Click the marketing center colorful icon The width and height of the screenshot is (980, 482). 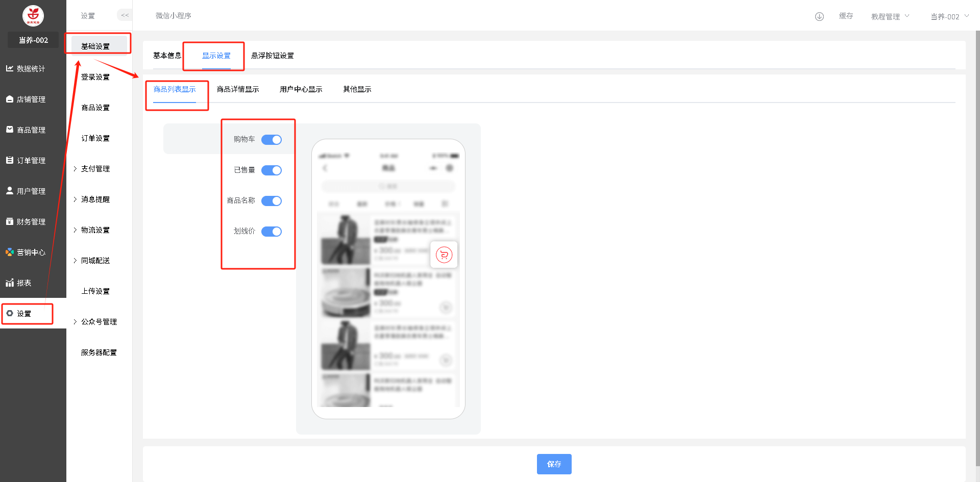[x=10, y=252]
